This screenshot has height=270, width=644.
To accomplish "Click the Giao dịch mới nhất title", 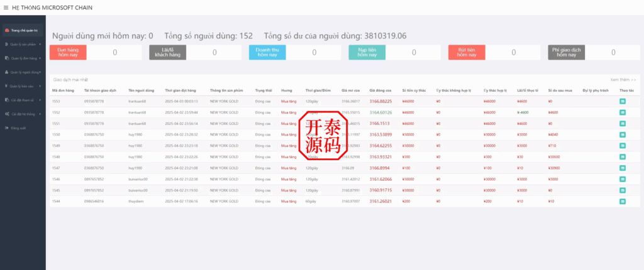I will coord(70,80).
